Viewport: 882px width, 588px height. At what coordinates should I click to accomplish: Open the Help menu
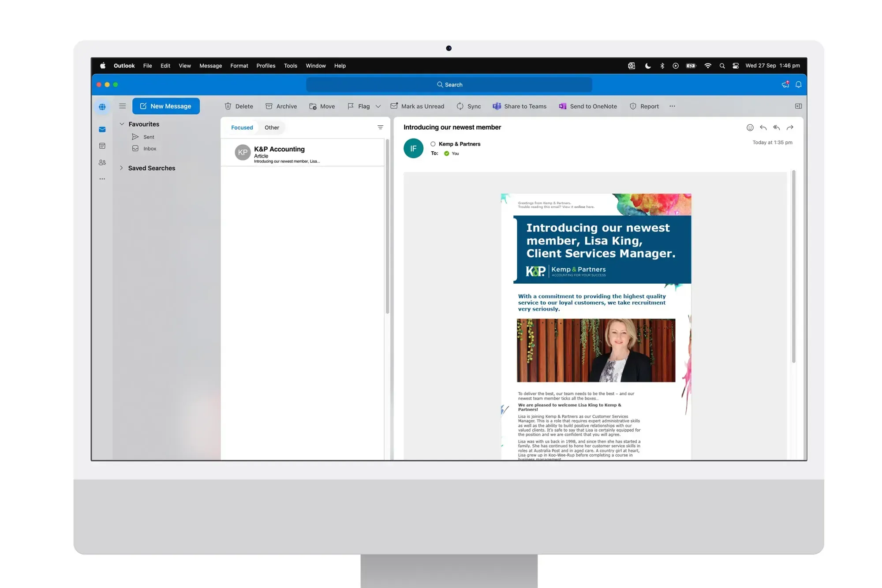[x=340, y=66]
